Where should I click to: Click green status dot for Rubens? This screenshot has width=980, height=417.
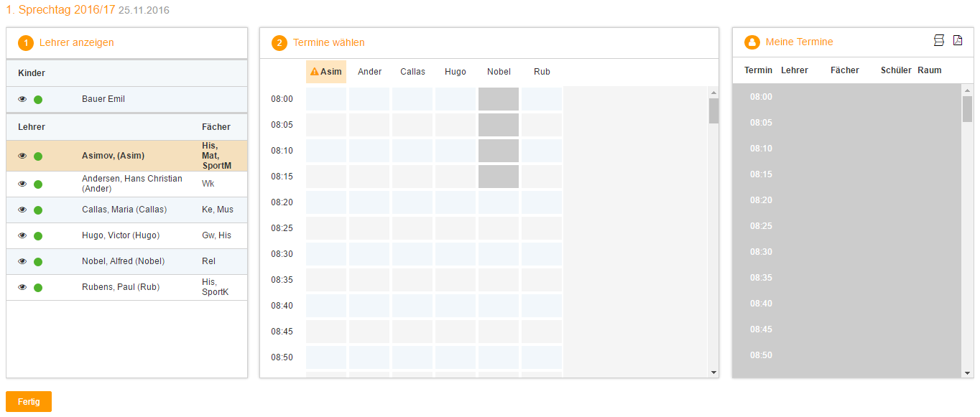[38, 288]
